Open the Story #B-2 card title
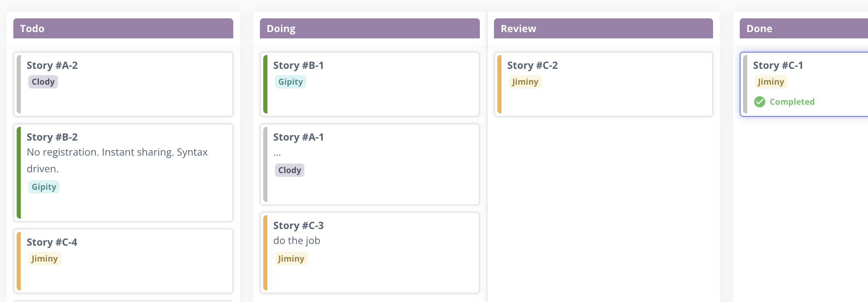The width and height of the screenshot is (868, 302). tap(52, 137)
